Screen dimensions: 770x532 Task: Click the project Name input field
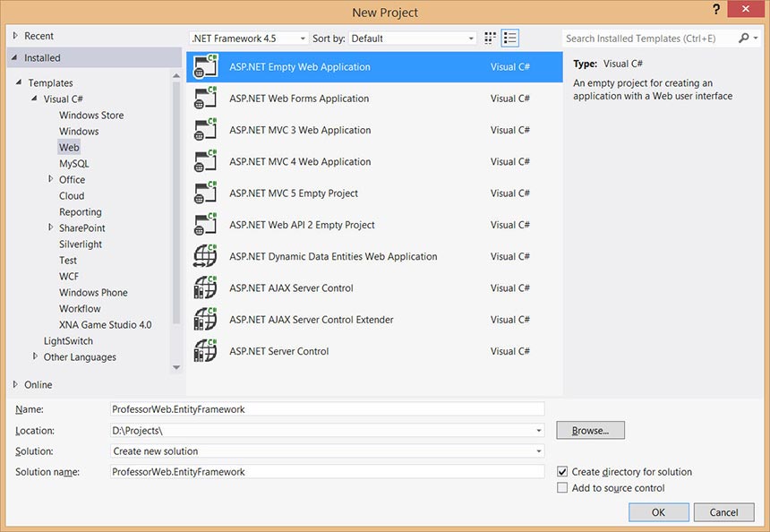coord(327,409)
